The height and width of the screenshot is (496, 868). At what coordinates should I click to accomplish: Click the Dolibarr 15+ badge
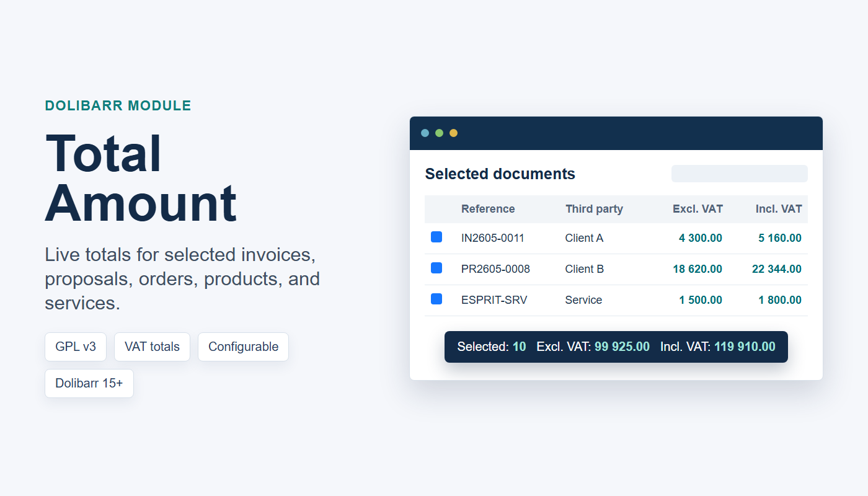(89, 383)
